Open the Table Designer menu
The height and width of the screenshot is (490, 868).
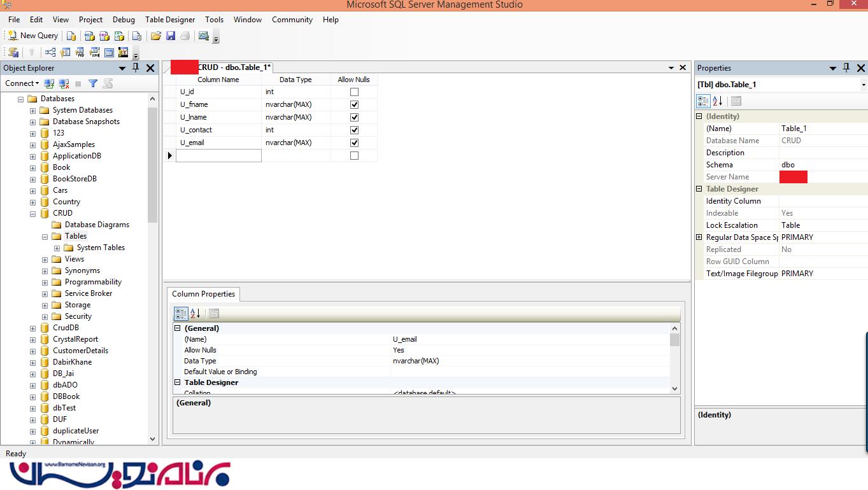(169, 20)
